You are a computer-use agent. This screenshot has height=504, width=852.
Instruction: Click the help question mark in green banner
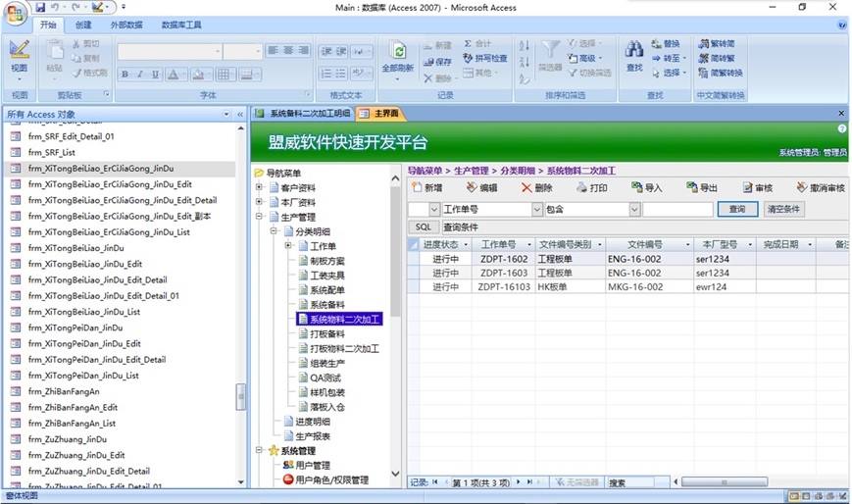click(841, 128)
